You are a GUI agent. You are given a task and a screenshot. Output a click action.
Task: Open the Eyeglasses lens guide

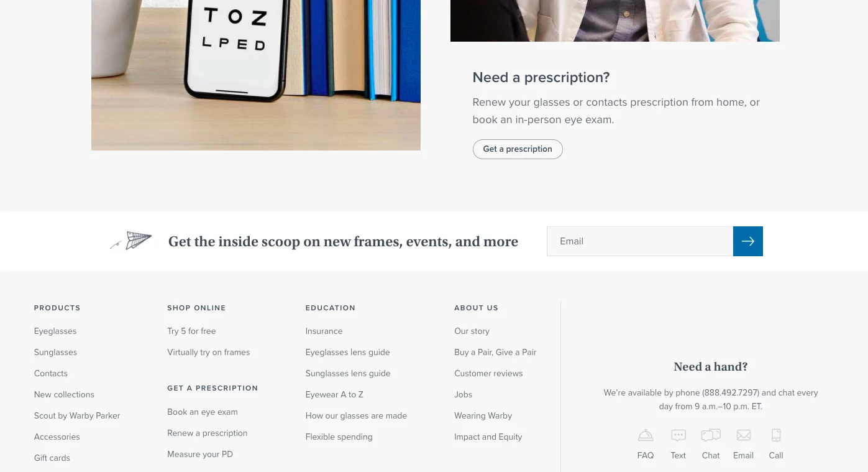347,352
